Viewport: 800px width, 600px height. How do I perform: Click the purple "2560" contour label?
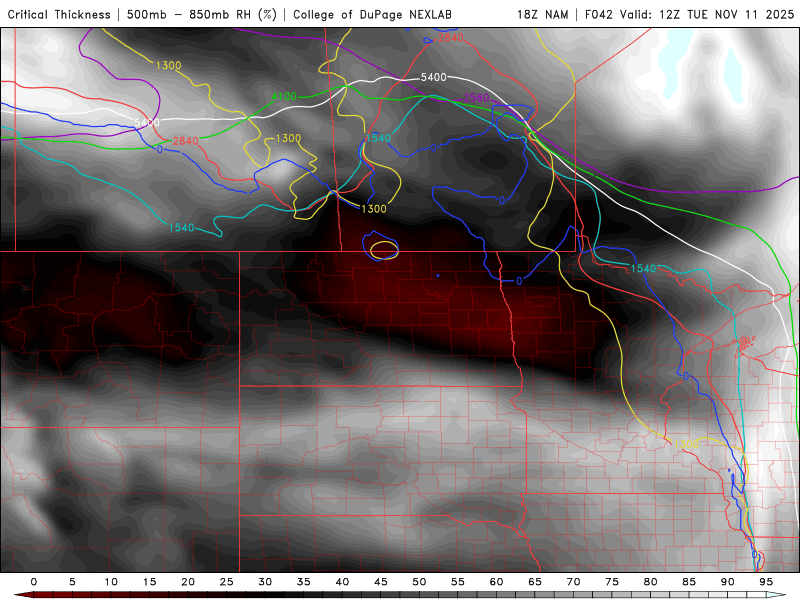(477, 97)
